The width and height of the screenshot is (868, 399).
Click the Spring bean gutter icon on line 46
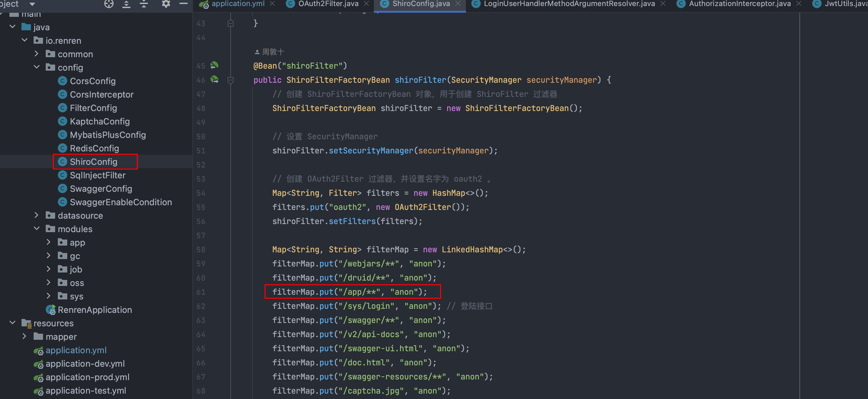[214, 80]
